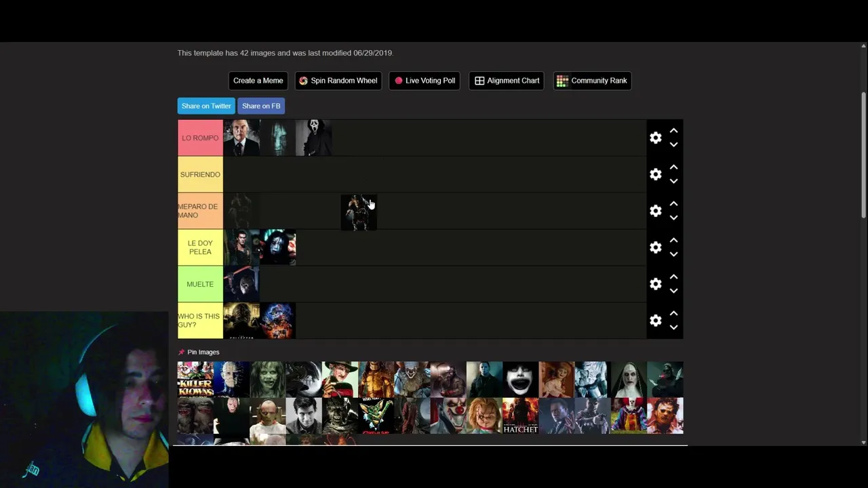
Task: Start a Live Voting Poll
Action: (x=425, y=81)
